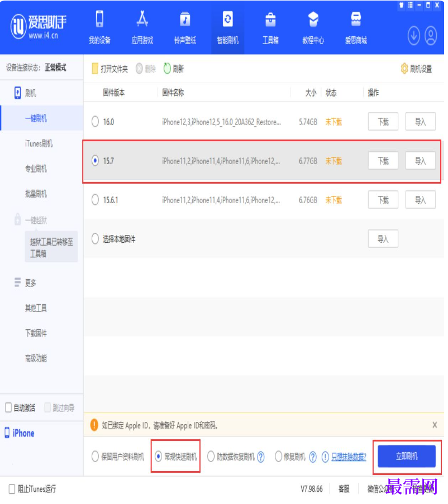The image size is (448, 504).
Task: Import firmware for 15.6.1 row
Action: coord(420,200)
